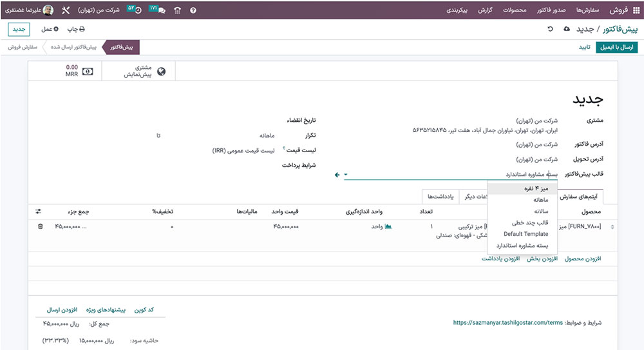The image size is (644, 350).
Task: Click the ارسال با ایمیل button
Action: pyautogui.click(x=617, y=47)
